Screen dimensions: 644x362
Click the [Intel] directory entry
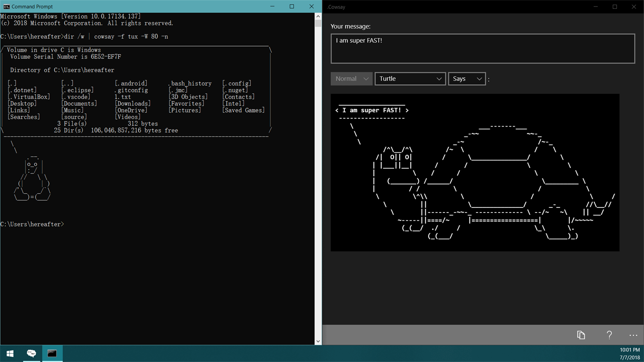(233, 103)
